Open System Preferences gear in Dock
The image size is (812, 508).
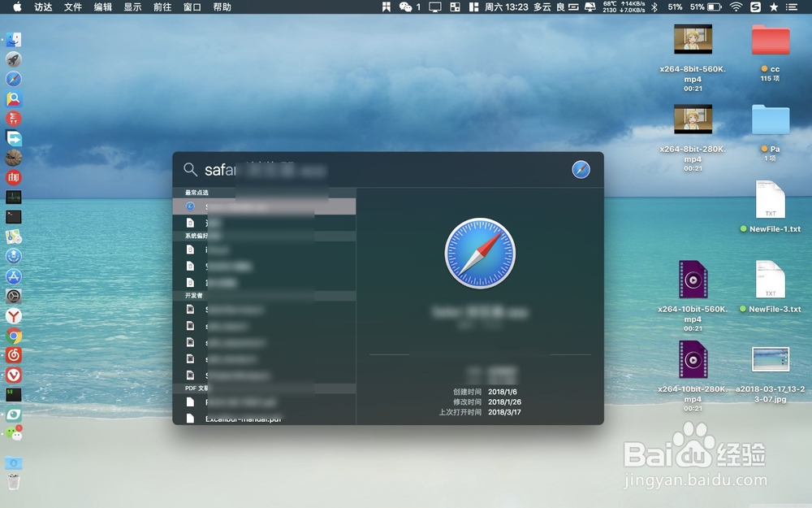pyautogui.click(x=14, y=296)
